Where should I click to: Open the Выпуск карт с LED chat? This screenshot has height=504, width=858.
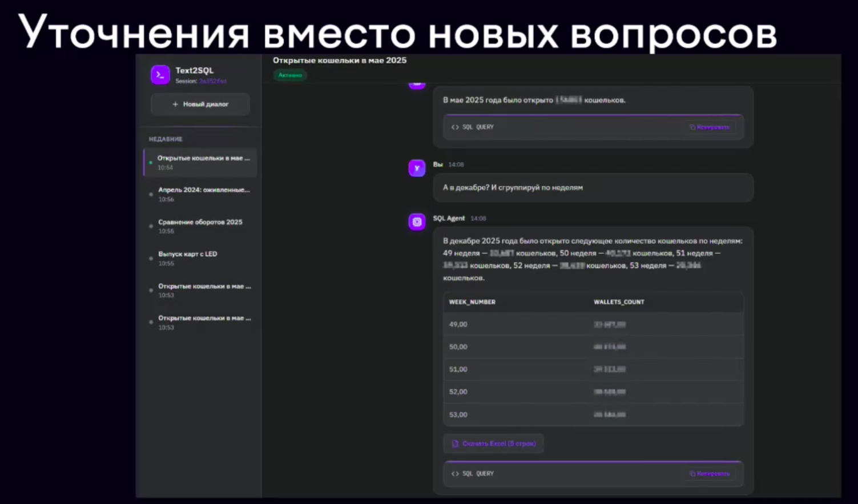[200, 258]
